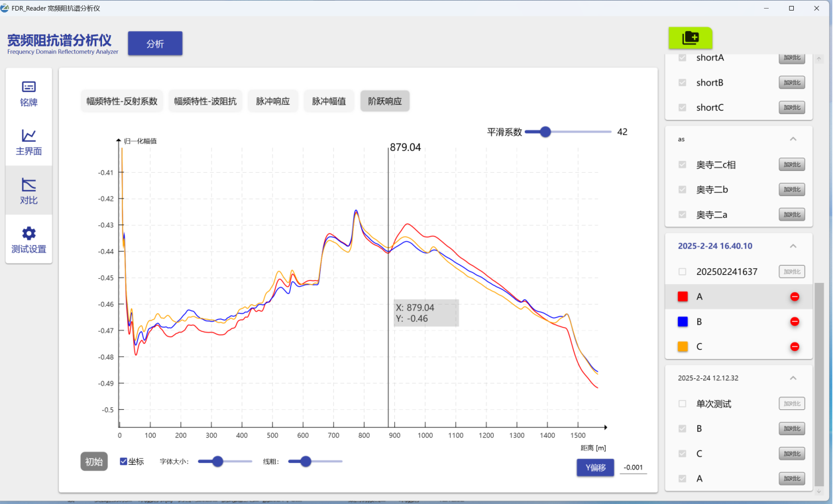
Task: Select the 幅频特性-波阻抗 tab
Action: (205, 101)
